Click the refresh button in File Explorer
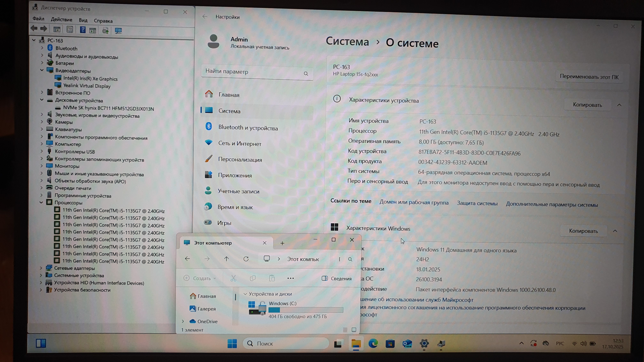 [x=246, y=259]
